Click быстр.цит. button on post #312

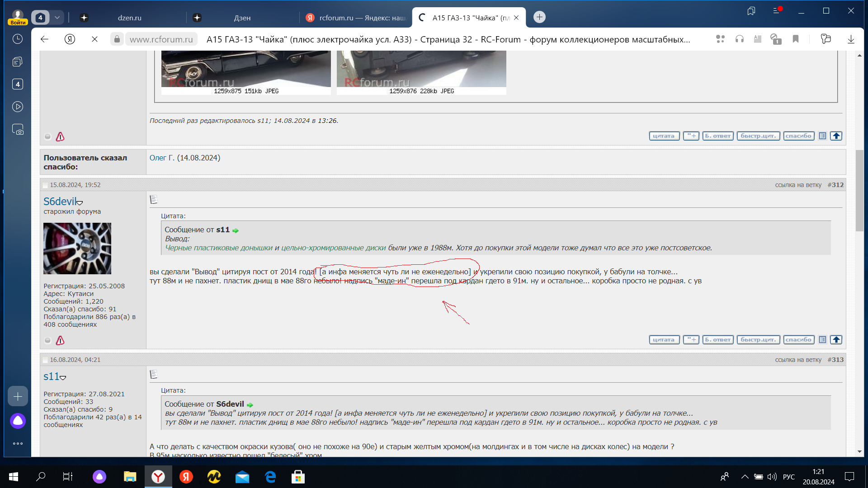(758, 340)
